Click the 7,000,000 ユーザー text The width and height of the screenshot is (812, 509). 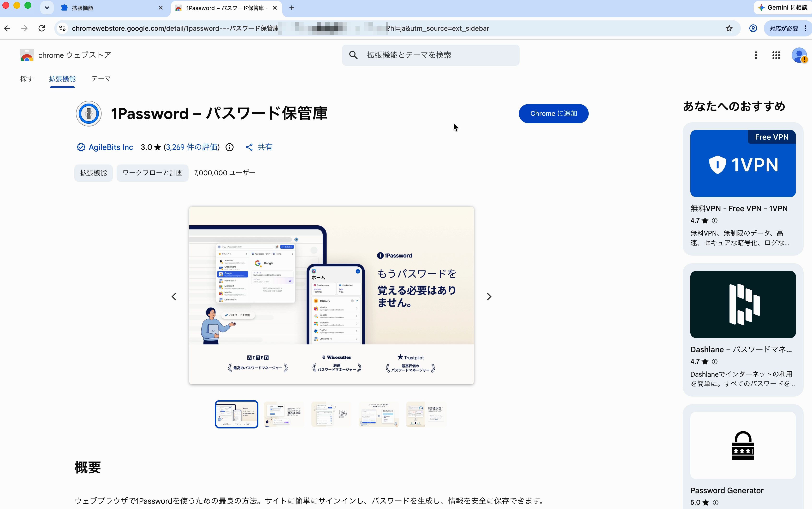pos(225,173)
